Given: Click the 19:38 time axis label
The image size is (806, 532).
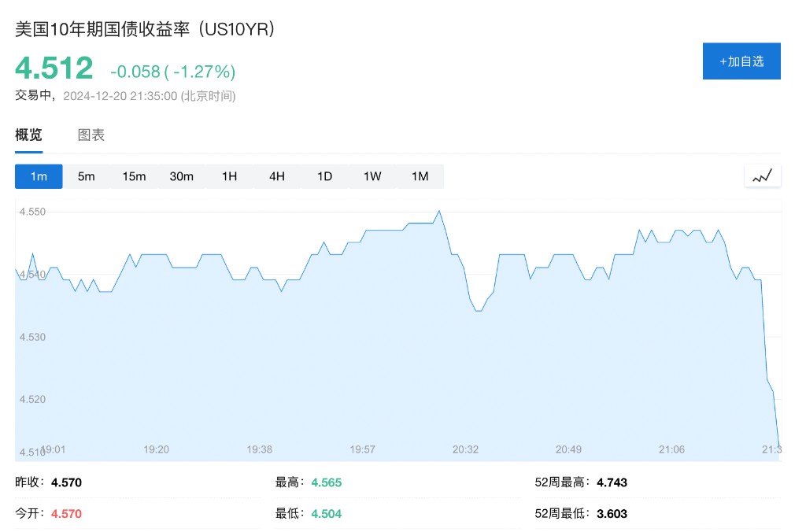Looking at the screenshot, I should tap(260, 449).
